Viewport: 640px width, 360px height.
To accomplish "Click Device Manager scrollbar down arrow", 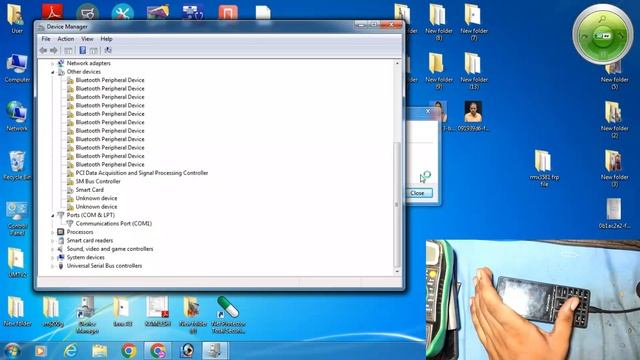I will click(397, 271).
